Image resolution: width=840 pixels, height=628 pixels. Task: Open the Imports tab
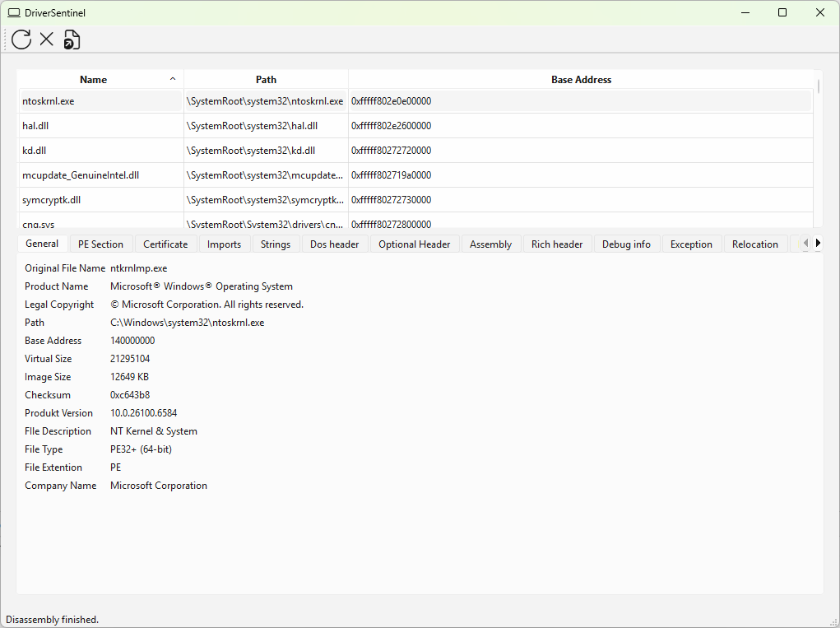(x=224, y=244)
